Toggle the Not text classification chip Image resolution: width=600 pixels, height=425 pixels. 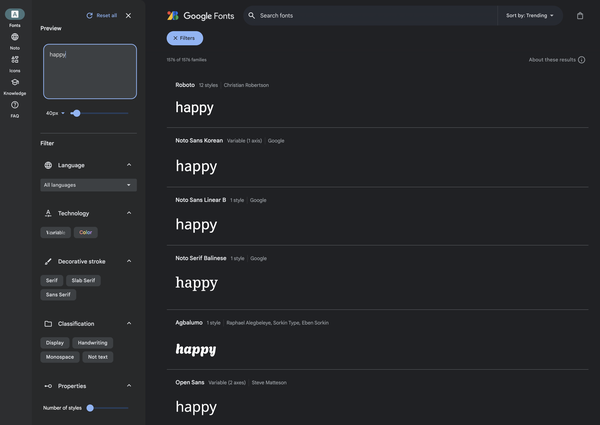[98, 357]
